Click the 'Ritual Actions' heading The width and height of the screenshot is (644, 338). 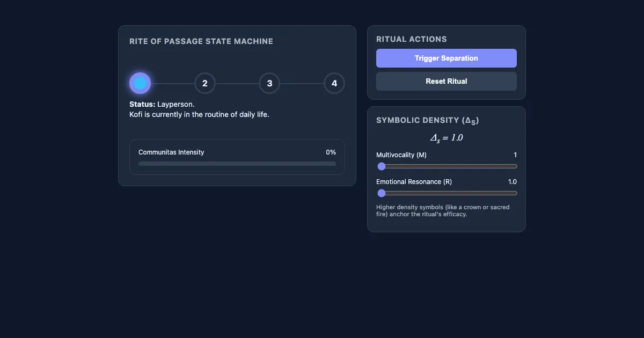click(412, 39)
